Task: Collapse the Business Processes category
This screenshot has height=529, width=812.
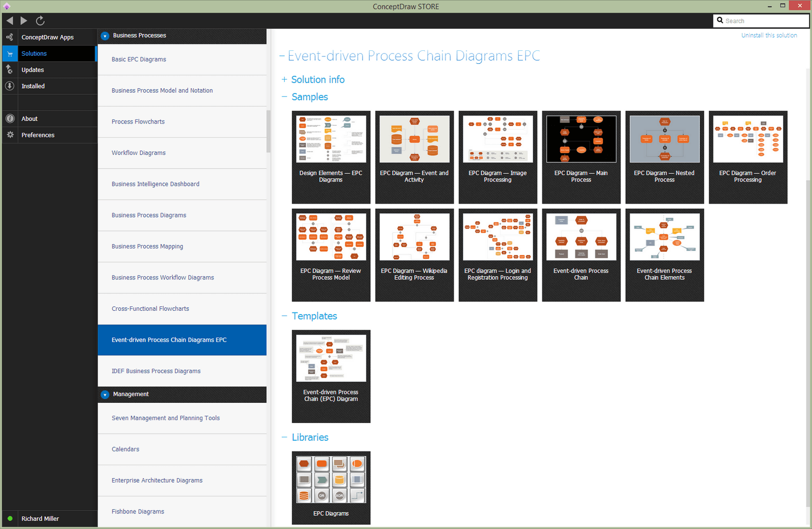Action: coord(105,36)
